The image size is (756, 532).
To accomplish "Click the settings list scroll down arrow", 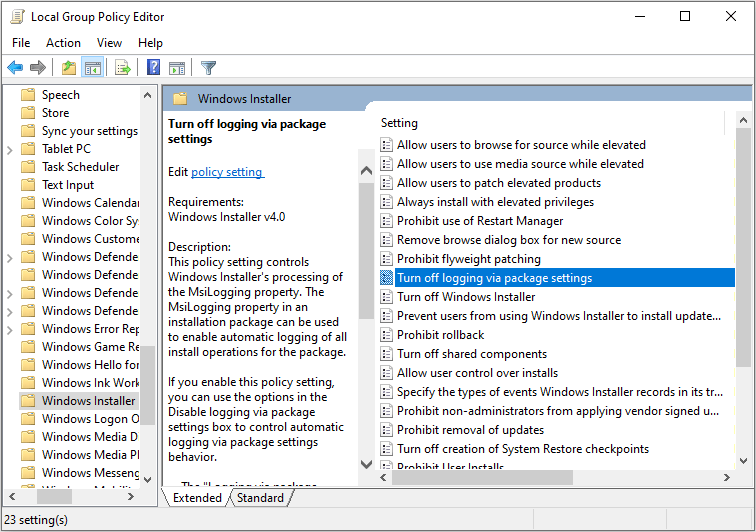I will pos(743,461).
